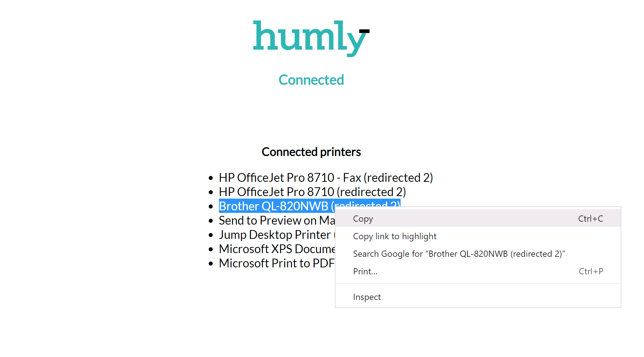
Task: Choose Copy link to highlight
Action: [395, 236]
